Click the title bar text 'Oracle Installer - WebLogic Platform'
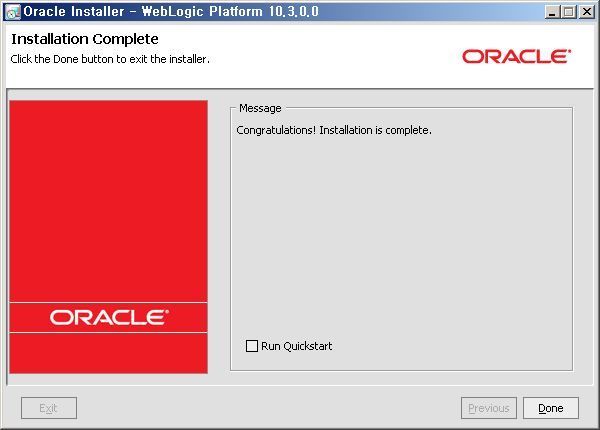The image size is (600, 430). pos(171,11)
